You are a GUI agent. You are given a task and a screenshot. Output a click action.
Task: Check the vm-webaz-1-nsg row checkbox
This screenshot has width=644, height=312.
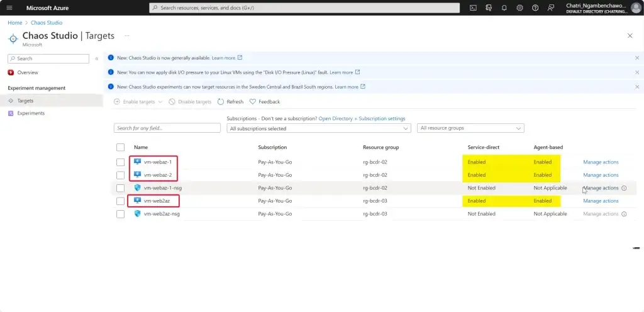120,188
